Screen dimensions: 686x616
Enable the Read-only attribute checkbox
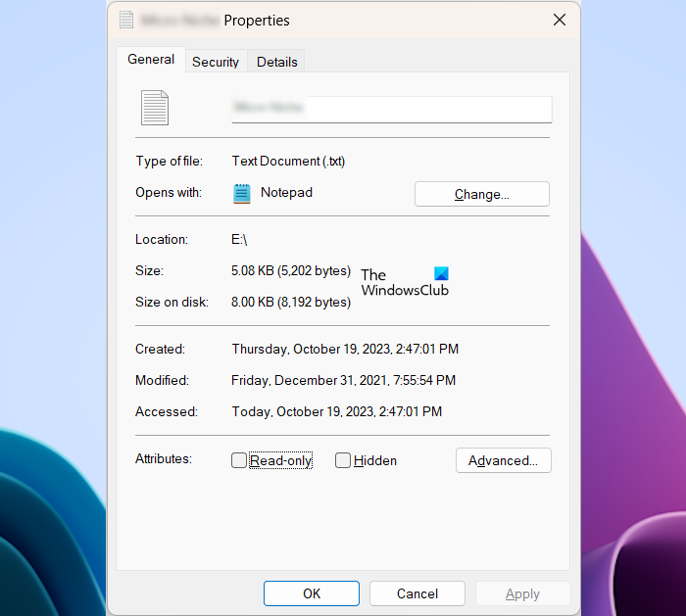pos(239,460)
